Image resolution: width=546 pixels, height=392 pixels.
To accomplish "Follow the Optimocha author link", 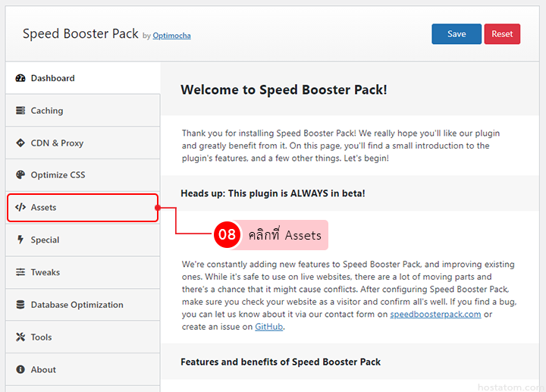I will (x=171, y=35).
